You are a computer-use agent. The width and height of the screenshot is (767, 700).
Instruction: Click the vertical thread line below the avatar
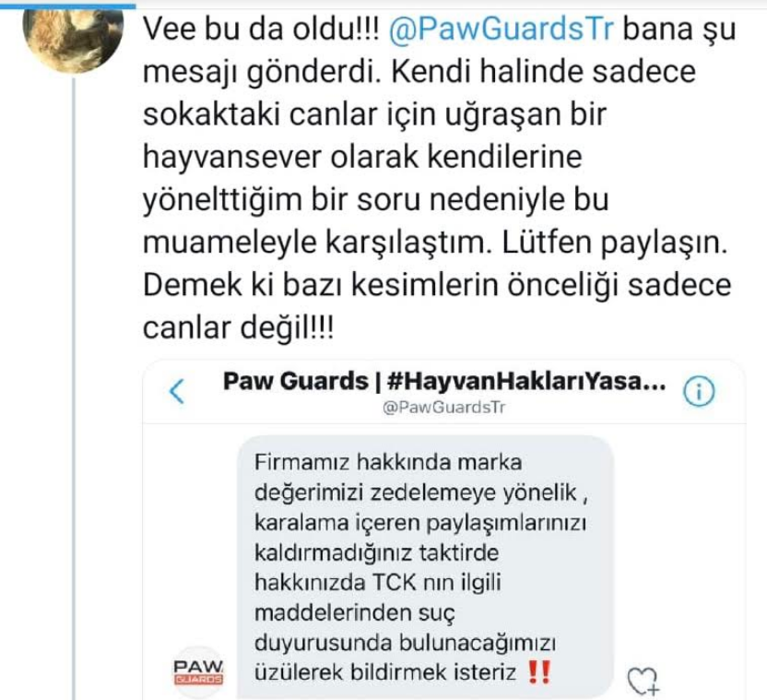[x=74, y=389]
